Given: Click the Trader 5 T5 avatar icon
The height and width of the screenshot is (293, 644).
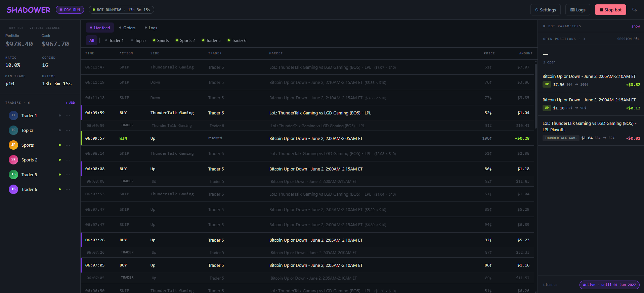Looking at the screenshot, I should (x=13, y=175).
